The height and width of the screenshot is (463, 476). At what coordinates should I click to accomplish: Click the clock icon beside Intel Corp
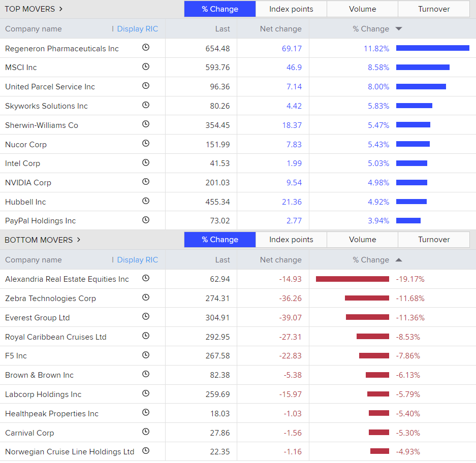tap(146, 163)
